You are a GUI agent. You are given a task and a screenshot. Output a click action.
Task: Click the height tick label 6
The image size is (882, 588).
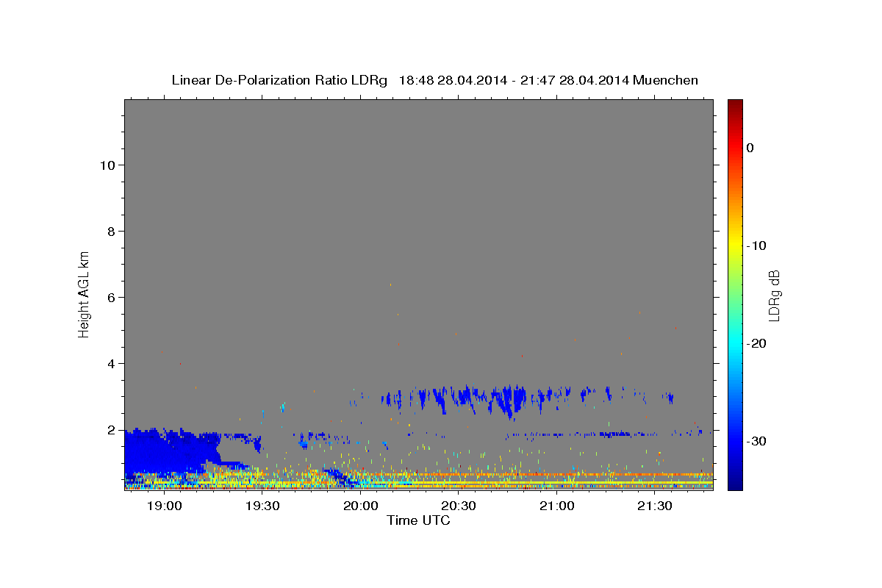pyautogui.click(x=111, y=298)
